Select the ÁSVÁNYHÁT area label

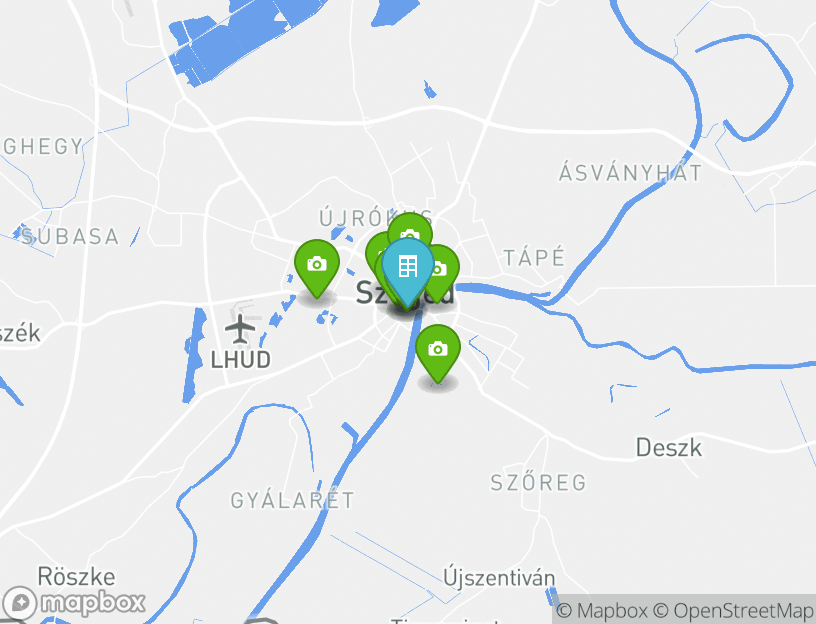[630, 172]
